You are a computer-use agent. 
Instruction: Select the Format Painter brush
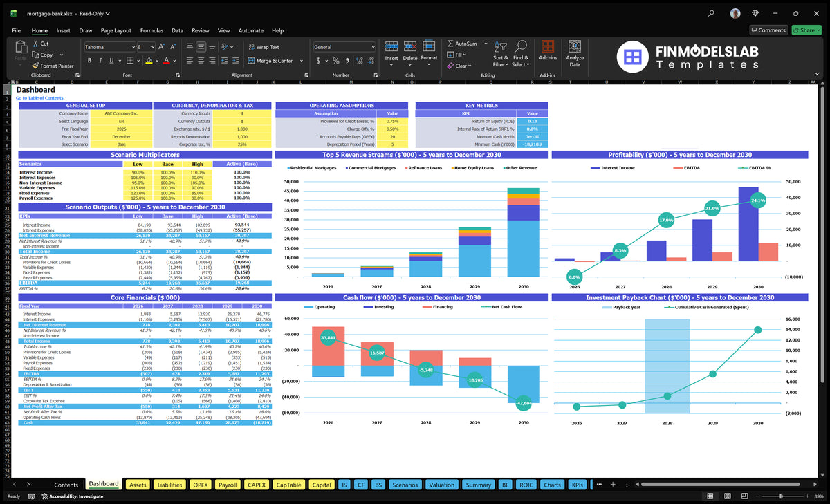[35, 66]
